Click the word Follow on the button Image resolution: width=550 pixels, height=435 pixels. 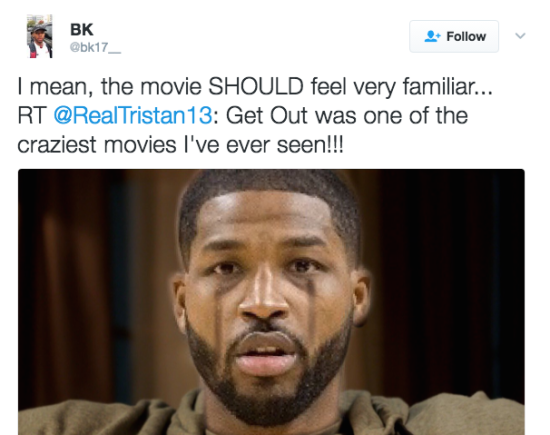(x=466, y=36)
